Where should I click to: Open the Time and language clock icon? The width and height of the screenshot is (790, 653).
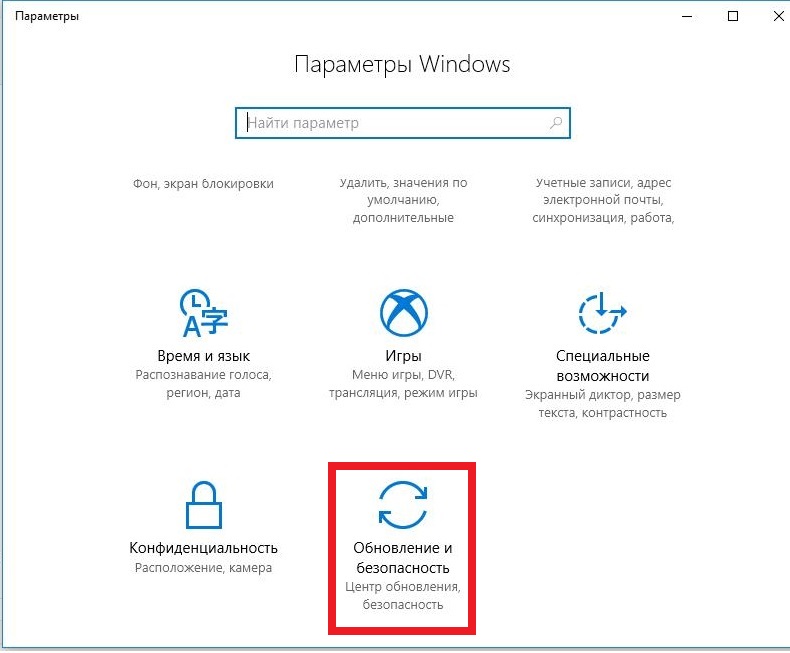pyautogui.click(x=204, y=312)
